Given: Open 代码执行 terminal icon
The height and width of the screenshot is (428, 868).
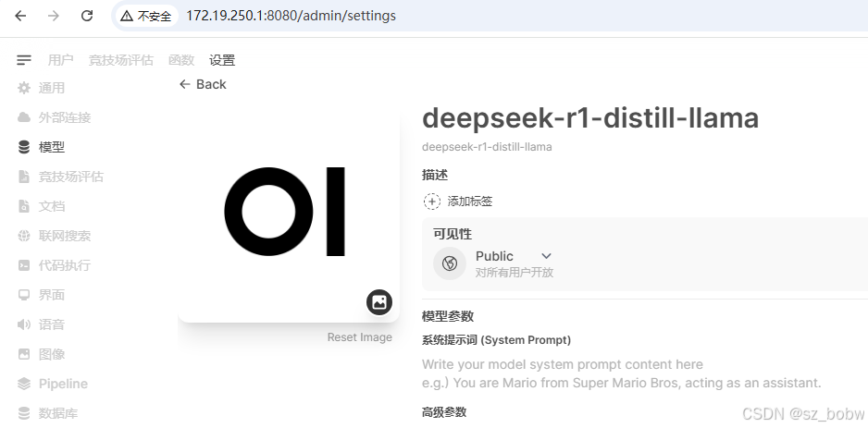Looking at the screenshot, I should [x=24, y=265].
